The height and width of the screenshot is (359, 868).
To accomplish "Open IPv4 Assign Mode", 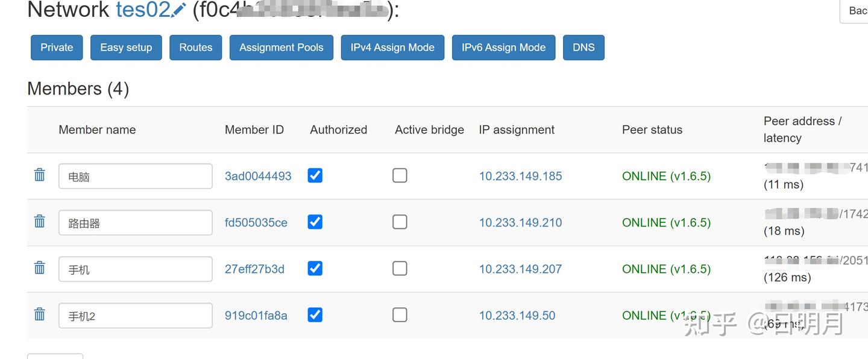I will (x=392, y=48).
